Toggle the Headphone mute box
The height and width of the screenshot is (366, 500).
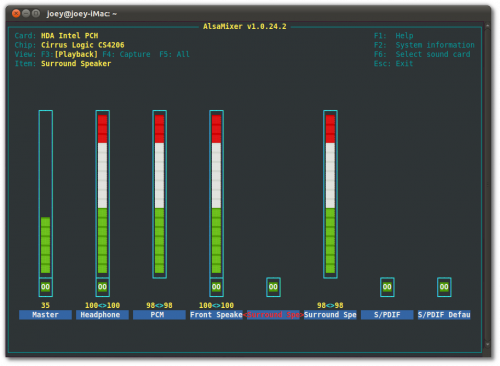pos(102,287)
